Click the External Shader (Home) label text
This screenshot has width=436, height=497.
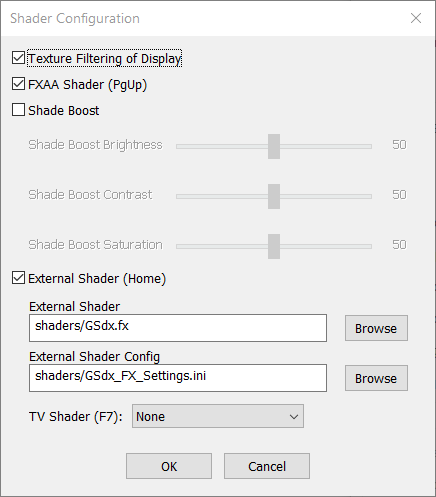(97, 279)
